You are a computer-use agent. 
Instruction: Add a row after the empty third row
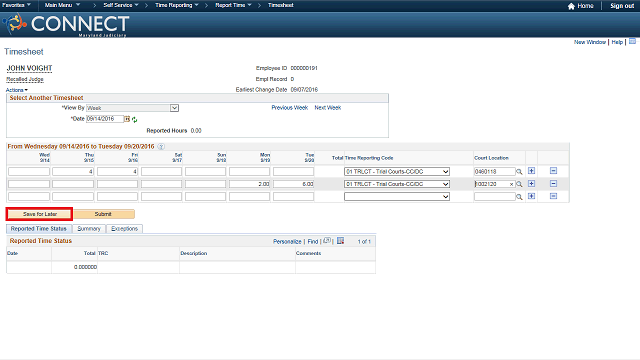(531, 196)
